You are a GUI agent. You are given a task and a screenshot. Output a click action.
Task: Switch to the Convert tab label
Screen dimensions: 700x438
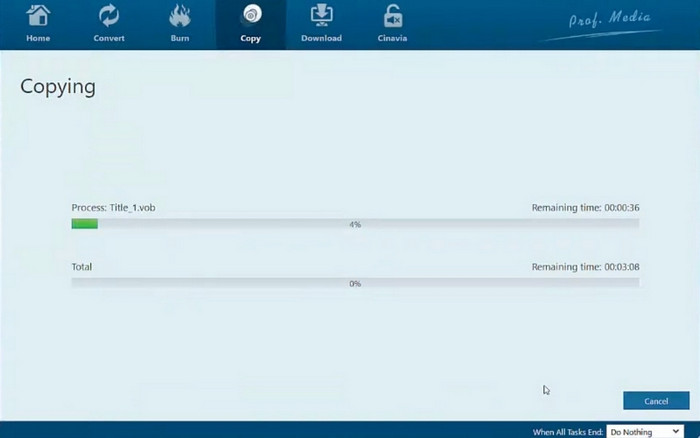pyautogui.click(x=109, y=39)
